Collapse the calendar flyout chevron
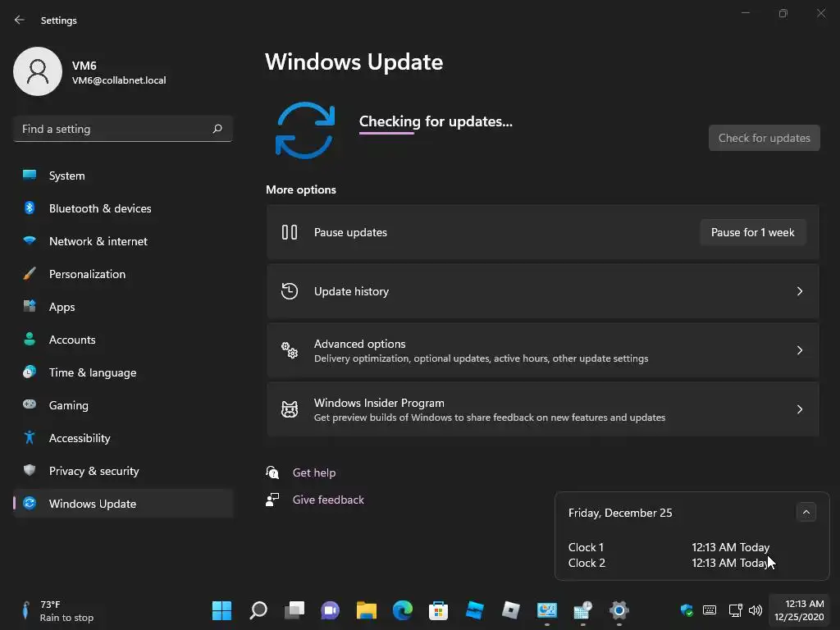This screenshot has width=840, height=630. (806, 512)
